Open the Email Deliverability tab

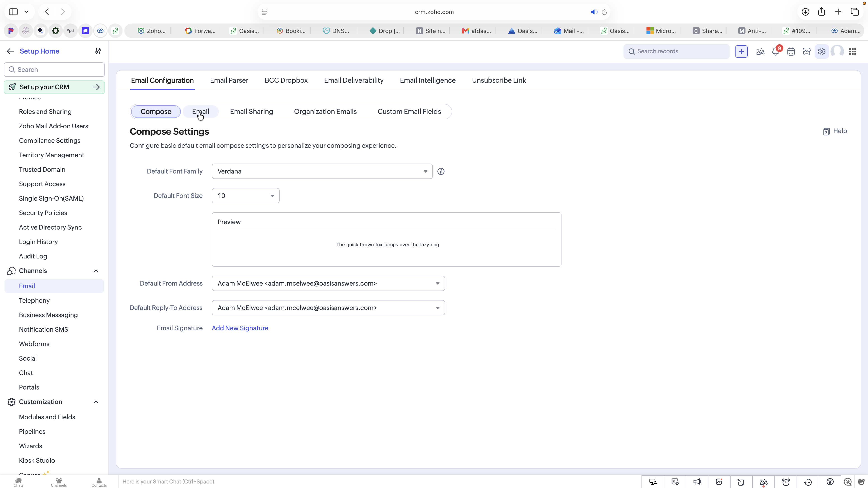pyautogui.click(x=354, y=80)
